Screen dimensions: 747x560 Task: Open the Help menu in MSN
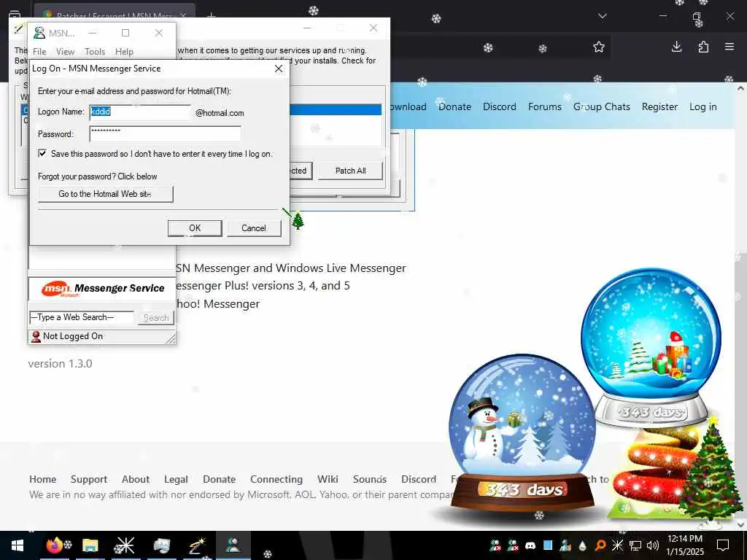tap(124, 52)
